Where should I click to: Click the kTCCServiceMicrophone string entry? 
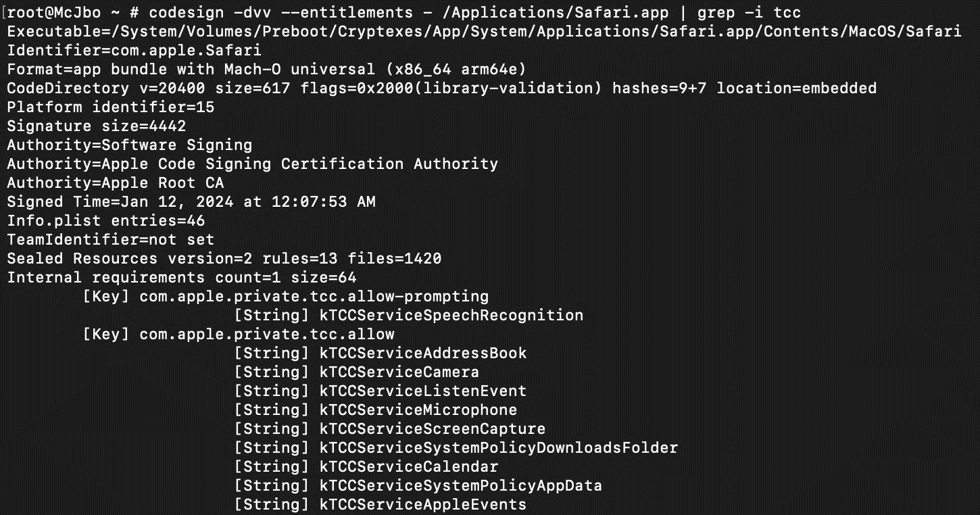point(418,410)
